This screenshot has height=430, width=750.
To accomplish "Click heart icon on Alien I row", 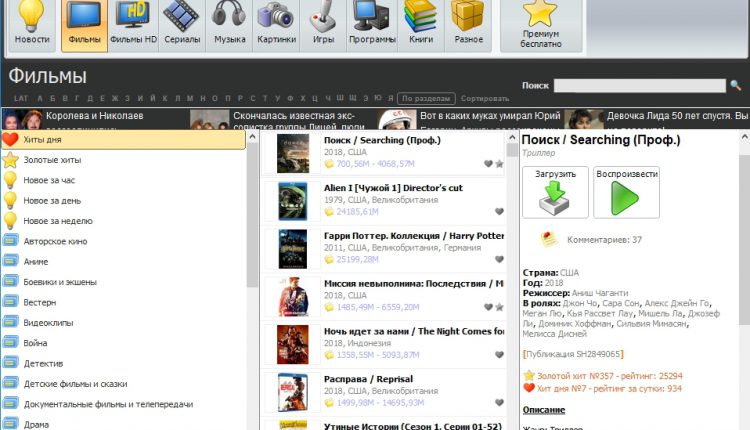I will (x=499, y=211).
